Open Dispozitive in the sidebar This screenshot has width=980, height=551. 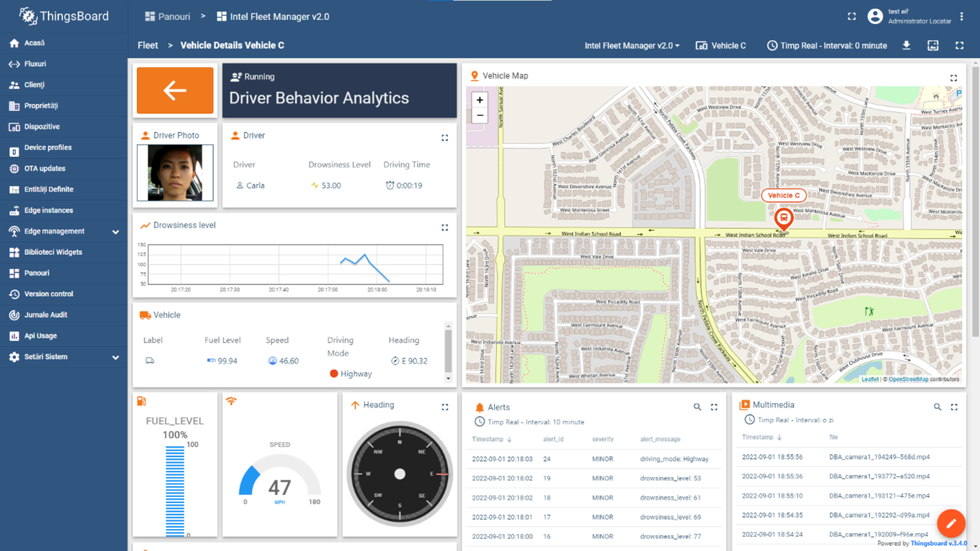click(64, 127)
